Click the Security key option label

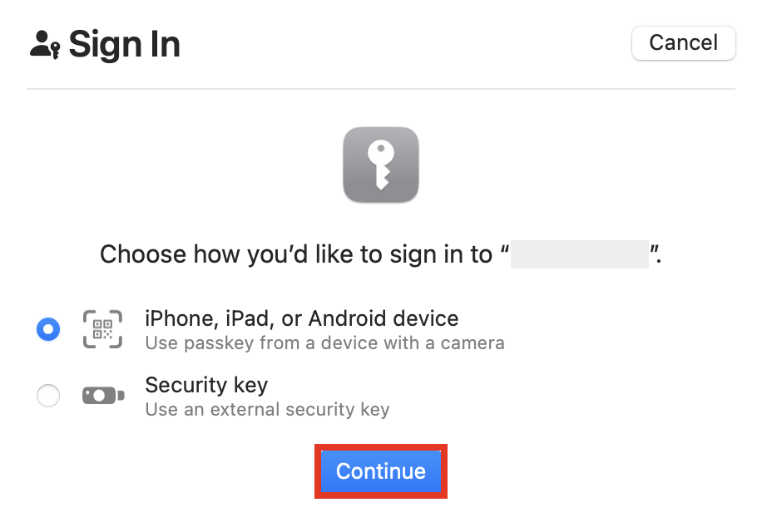(x=206, y=385)
